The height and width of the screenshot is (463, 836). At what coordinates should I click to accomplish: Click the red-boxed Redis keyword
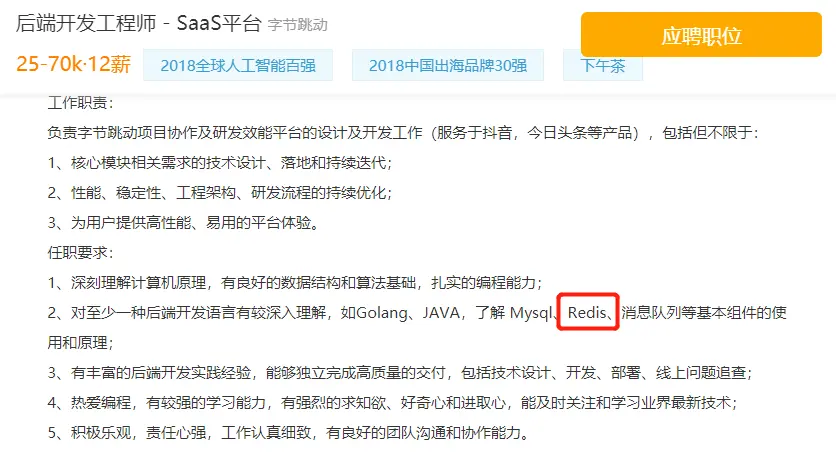[x=587, y=312]
